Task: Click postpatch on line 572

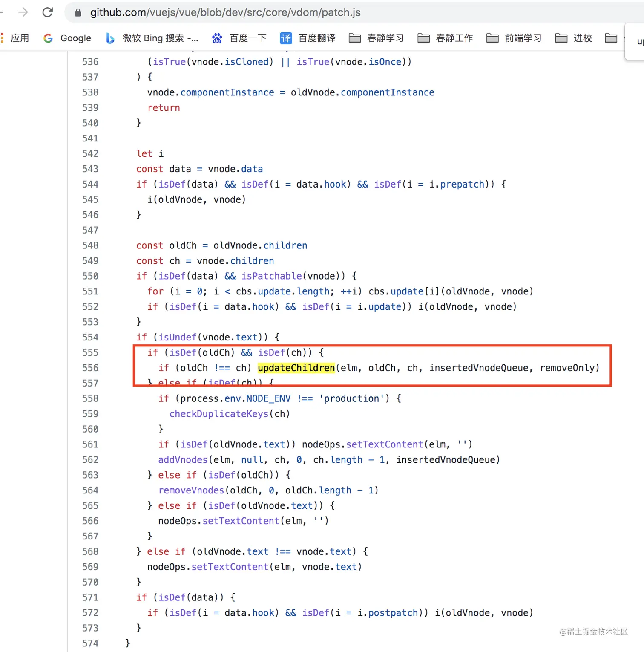Action: [x=393, y=613]
